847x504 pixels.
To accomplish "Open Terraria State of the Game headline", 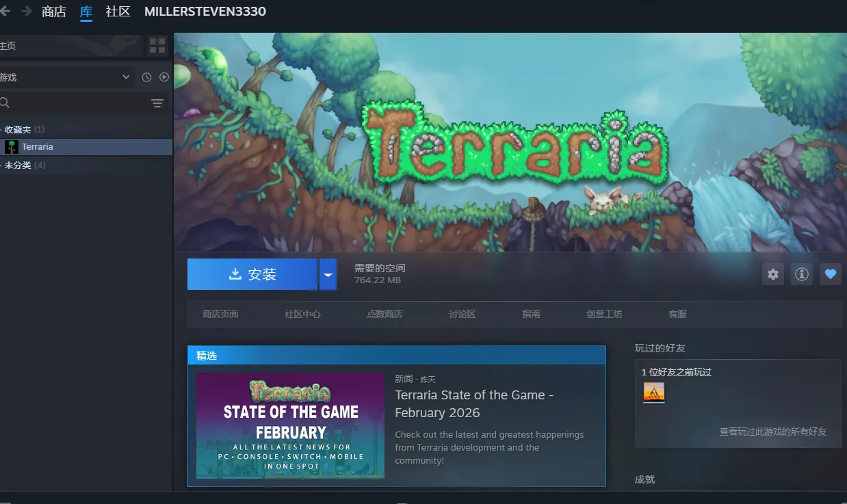I will pos(474,404).
